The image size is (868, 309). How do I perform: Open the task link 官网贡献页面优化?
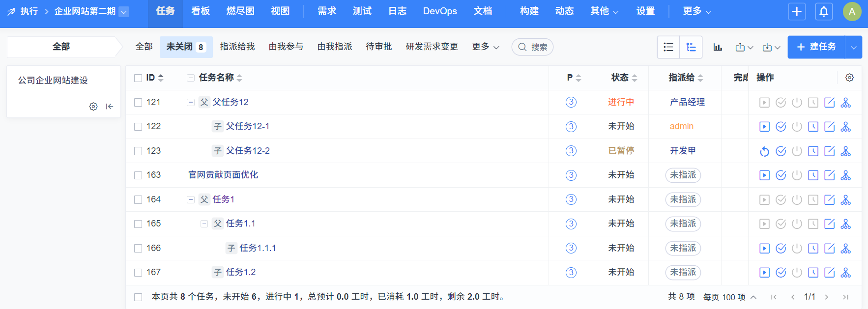223,175
